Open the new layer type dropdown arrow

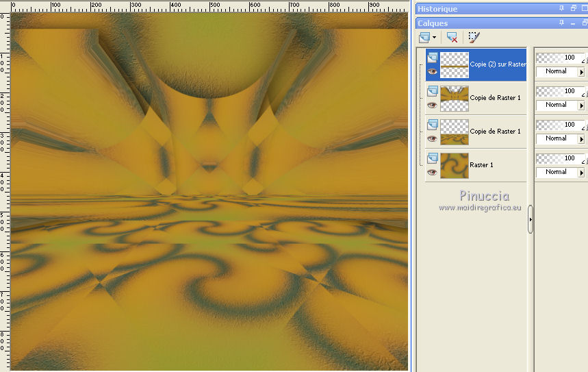434,38
